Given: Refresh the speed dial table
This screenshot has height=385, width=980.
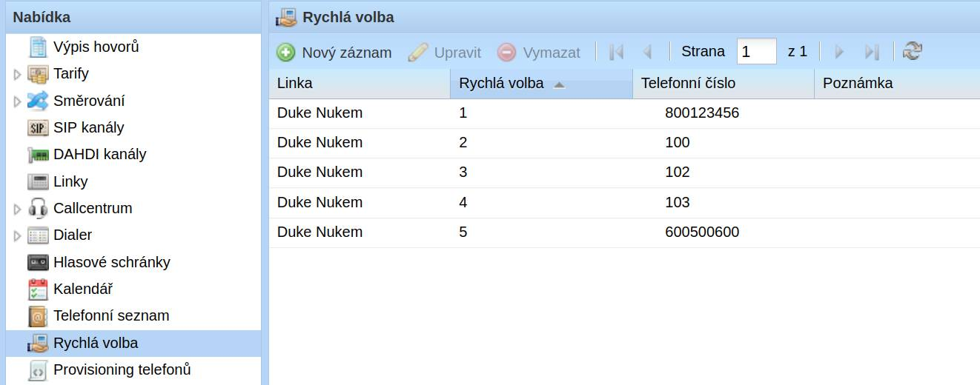Looking at the screenshot, I should (x=913, y=51).
